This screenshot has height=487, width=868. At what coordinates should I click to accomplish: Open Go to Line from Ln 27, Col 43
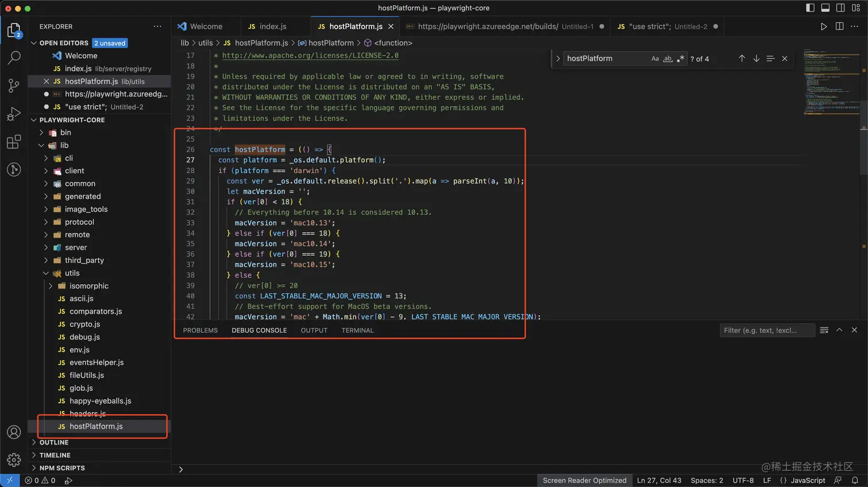(x=659, y=481)
